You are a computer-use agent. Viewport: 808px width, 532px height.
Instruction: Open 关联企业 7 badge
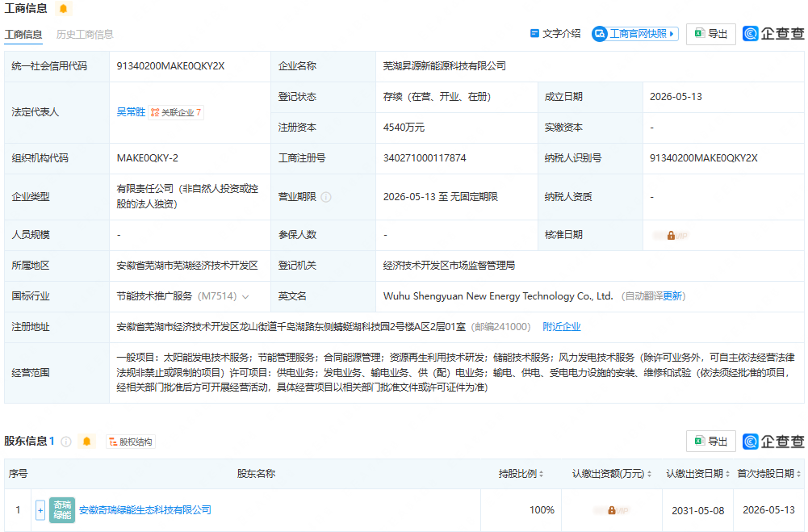176,112
